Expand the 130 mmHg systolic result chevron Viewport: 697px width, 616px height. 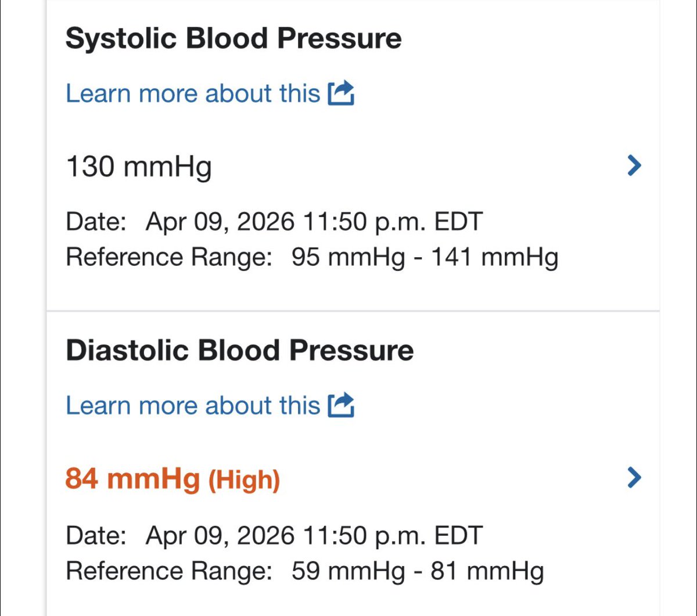(x=635, y=166)
